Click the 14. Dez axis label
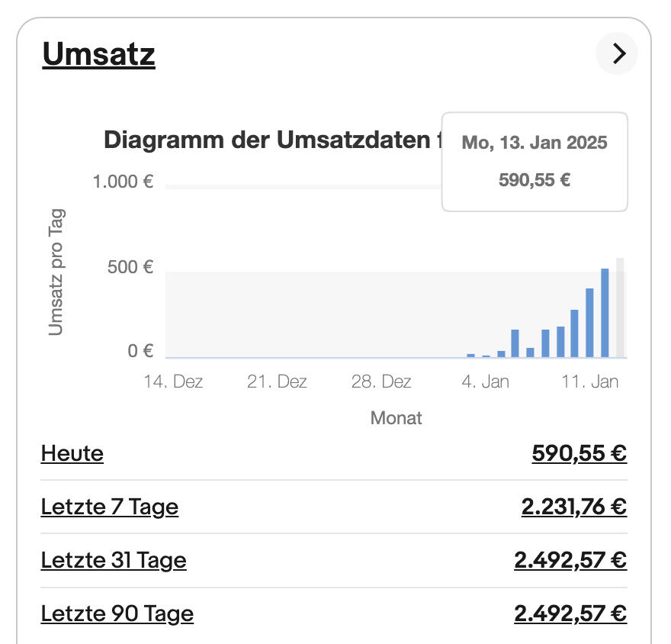This screenshot has height=644, width=671. click(x=173, y=382)
